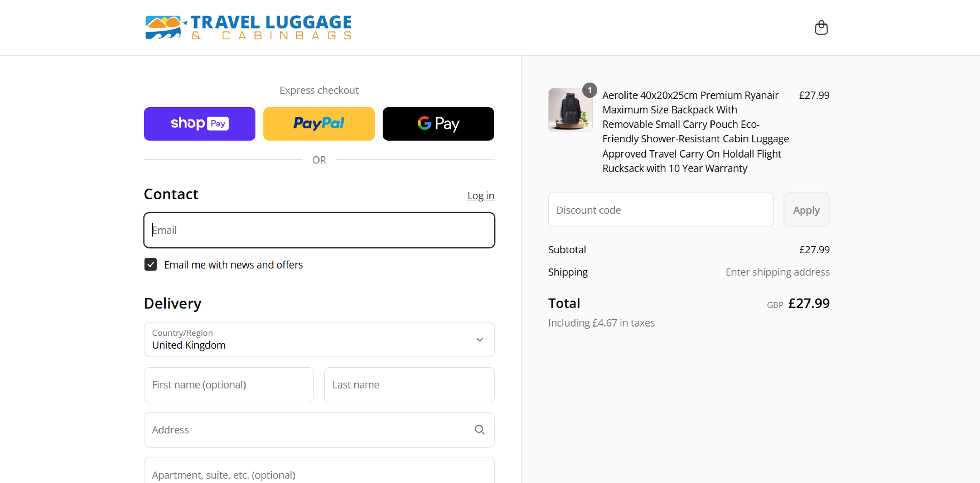Click the Total price £27.99

click(x=809, y=303)
